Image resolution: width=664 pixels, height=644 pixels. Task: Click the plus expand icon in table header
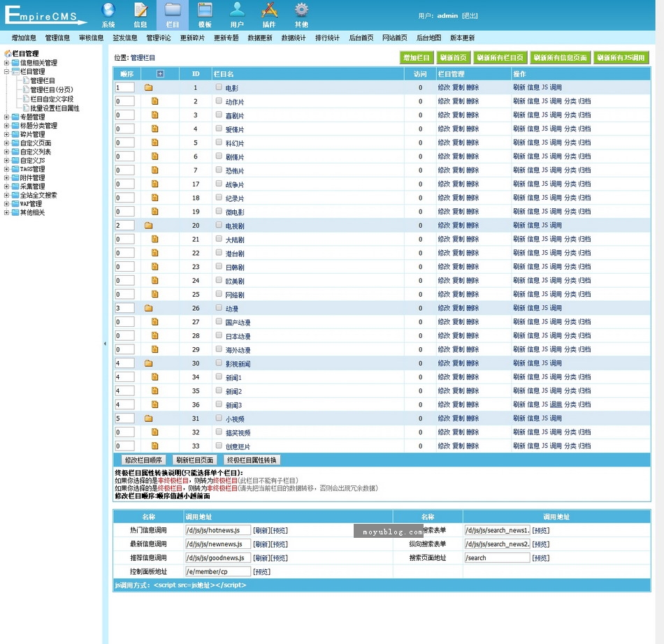coord(160,73)
